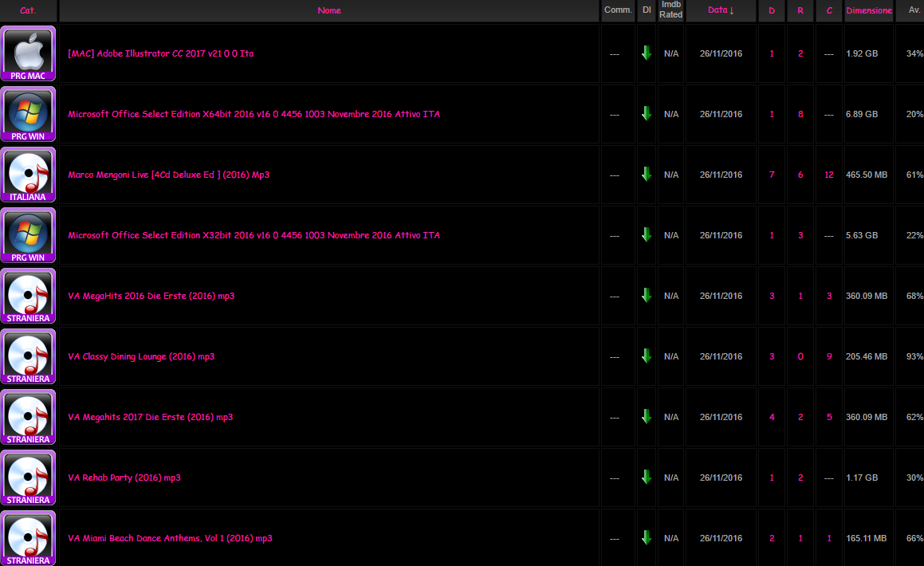Download VA Classy Dining Lounge via green arrow
Screen dimensions: 924x566
point(647,356)
